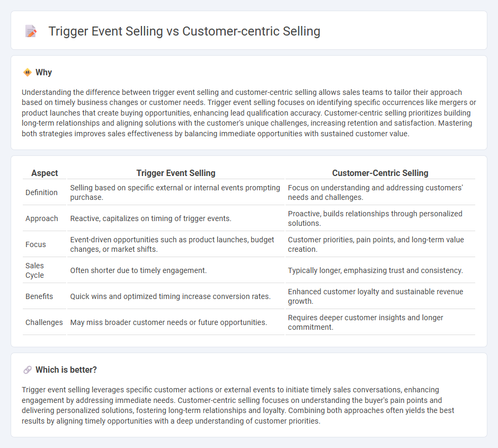Click the Which is better? heading
This screenshot has height=448, width=498.
pos(66,370)
